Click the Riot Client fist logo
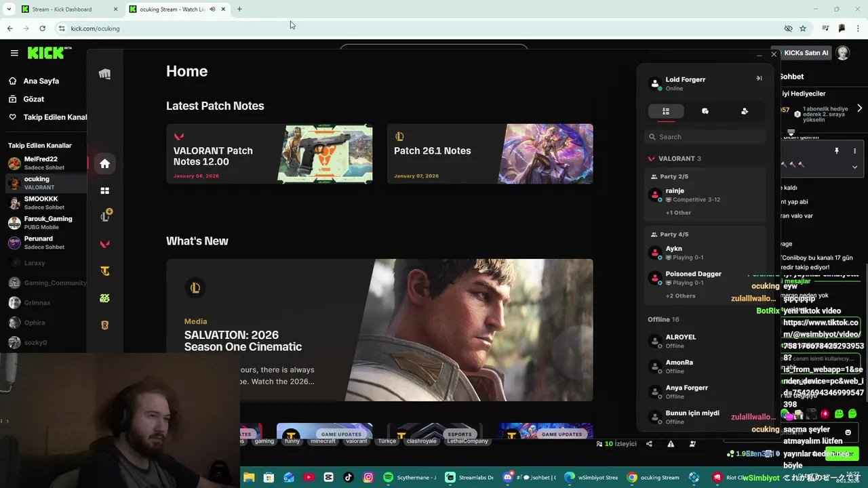Viewport: 868px width, 488px height. 104,74
